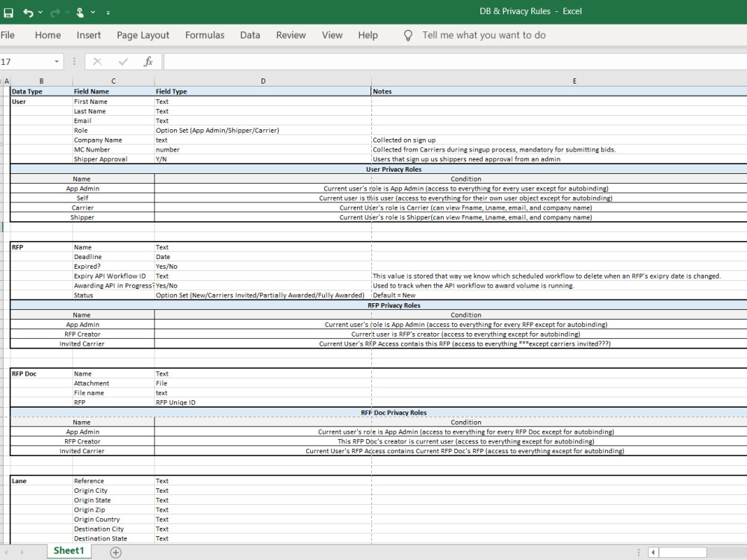Click the 'User Privacy Roles' section heading

394,169
